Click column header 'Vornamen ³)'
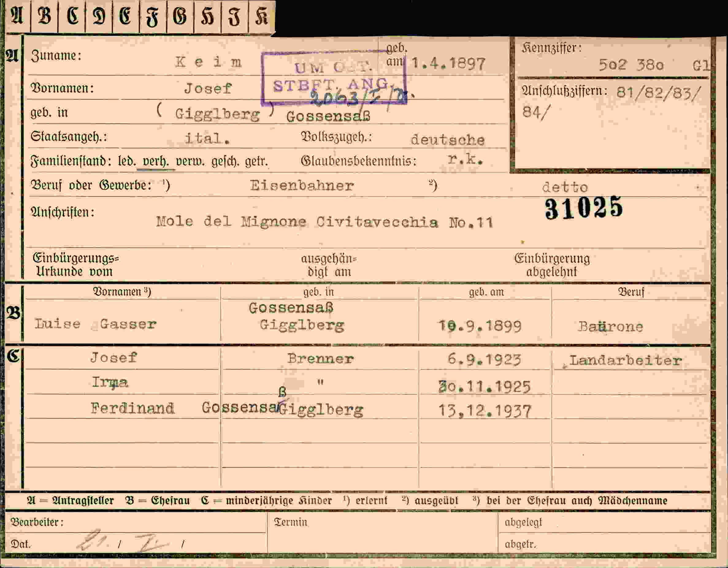This screenshot has height=568, width=728. pyautogui.click(x=122, y=292)
